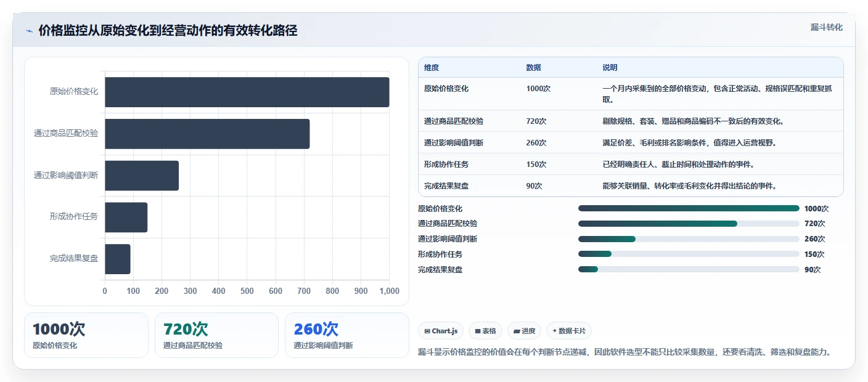Click table data cell 150次

pos(536,165)
